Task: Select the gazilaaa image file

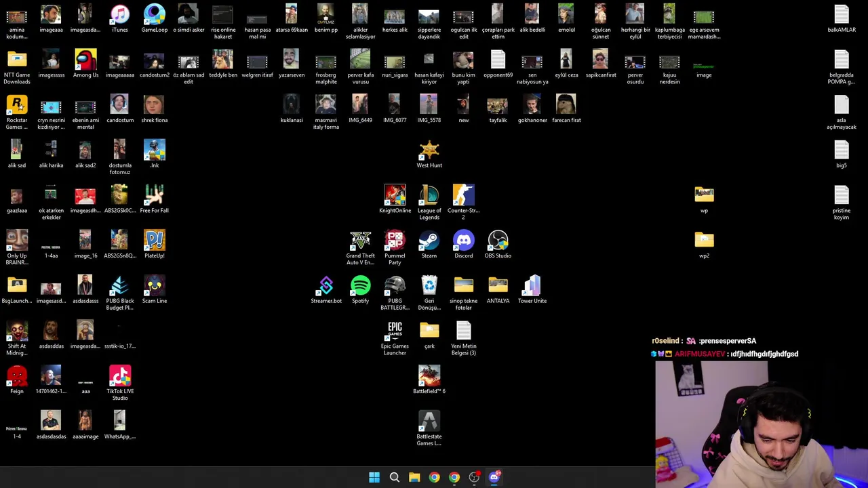Action: 17,200
